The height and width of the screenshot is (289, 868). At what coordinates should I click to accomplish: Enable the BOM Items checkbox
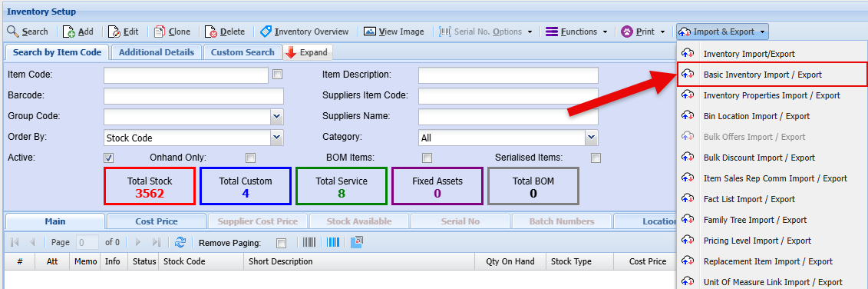[x=427, y=158]
